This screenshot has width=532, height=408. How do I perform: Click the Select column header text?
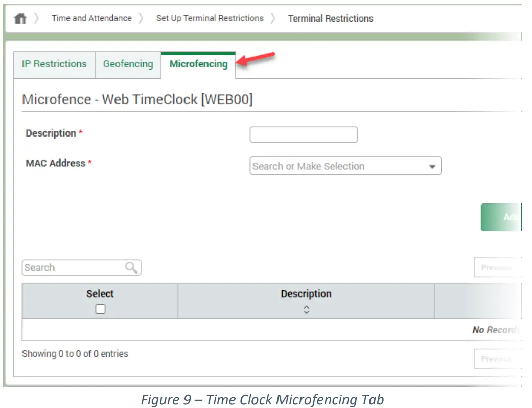coord(100,294)
